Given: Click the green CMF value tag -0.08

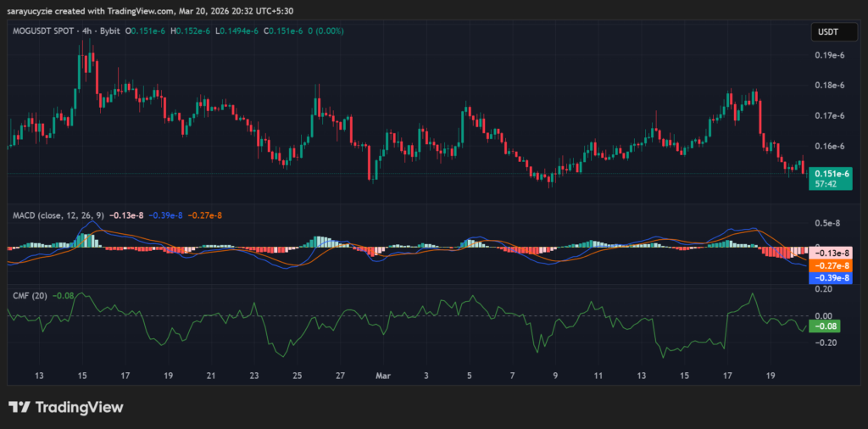Looking at the screenshot, I should 825,326.
